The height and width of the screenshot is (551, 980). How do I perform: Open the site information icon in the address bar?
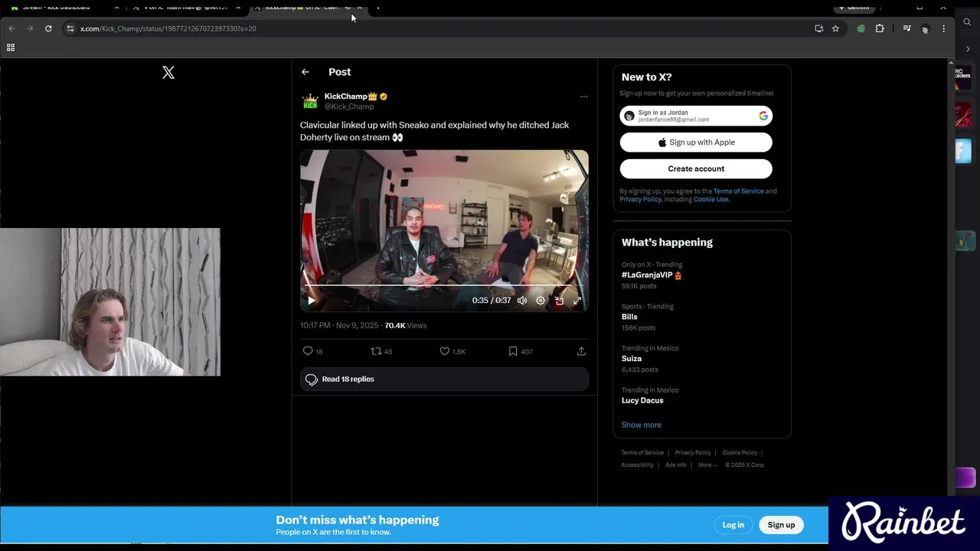tap(70, 28)
